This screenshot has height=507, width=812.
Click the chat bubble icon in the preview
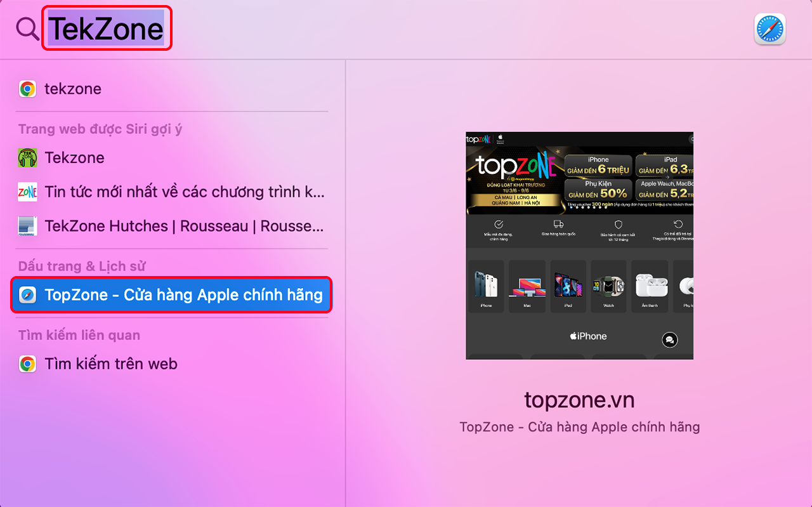[669, 340]
